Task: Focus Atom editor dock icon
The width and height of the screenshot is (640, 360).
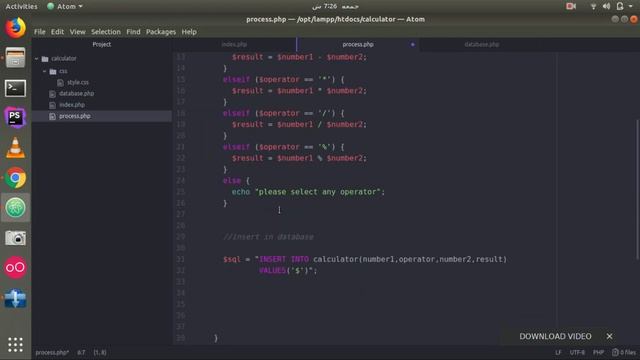Action: (x=16, y=208)
